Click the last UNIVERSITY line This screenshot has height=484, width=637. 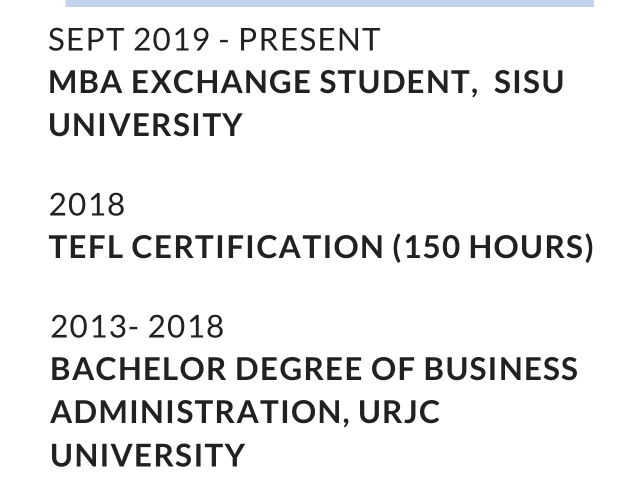147,454
